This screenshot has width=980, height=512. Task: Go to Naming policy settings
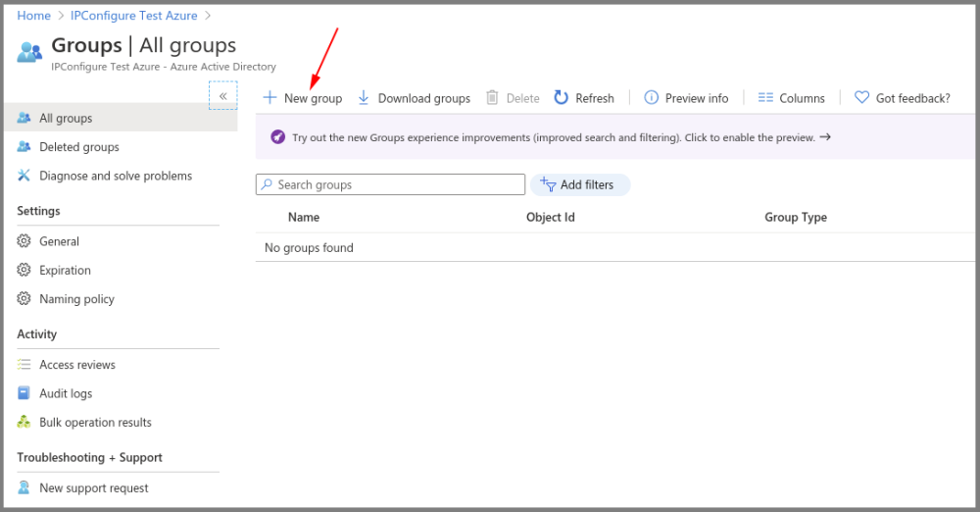click(76, 299)
